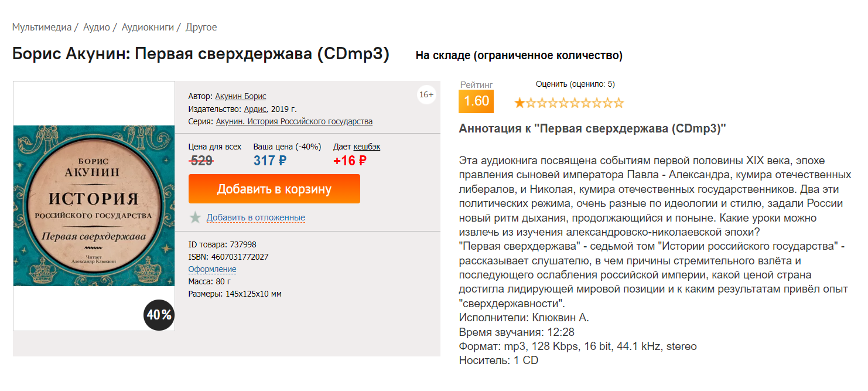Screen dimensions: 868x391
Task: Rate the audiobook with the fifth star
Action: (563, 104)
